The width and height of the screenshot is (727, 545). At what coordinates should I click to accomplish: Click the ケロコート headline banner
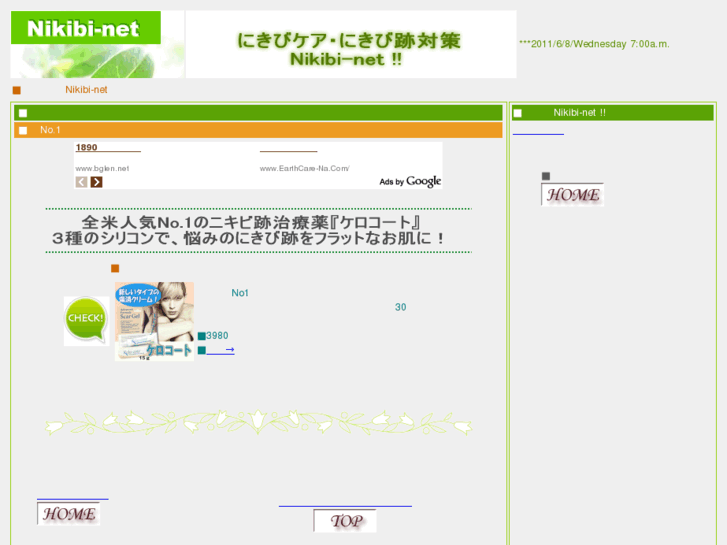coord(258,231)
